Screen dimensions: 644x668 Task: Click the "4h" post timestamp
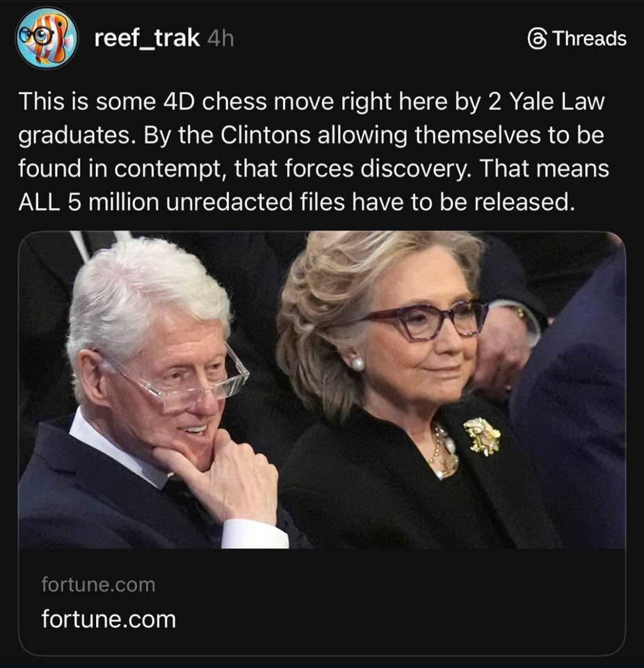220,39
